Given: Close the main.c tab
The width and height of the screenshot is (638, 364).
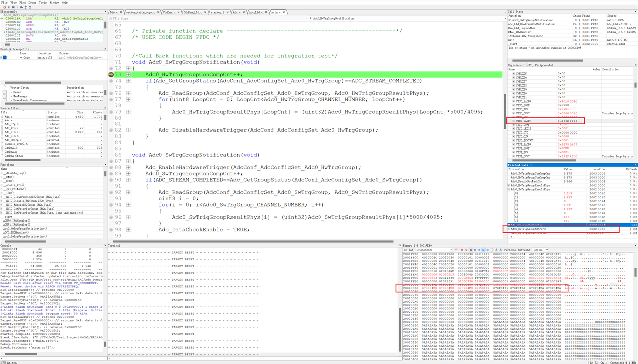Looking at the screenshot, I should coord(284,12).
